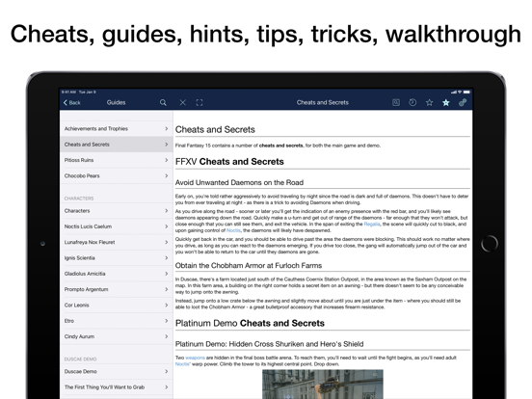Toggle the filled star favorite icon
The image size is (532, 399).
[446, 102]
